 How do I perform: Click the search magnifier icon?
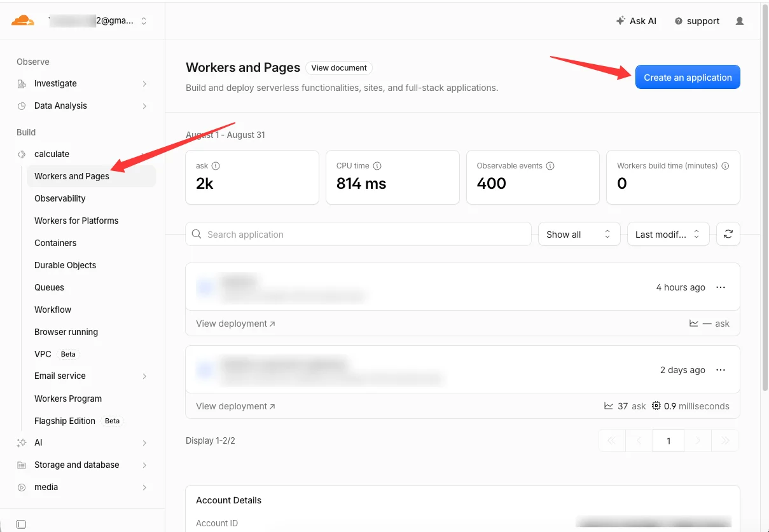pyautogui.click(x=197, y=235)
